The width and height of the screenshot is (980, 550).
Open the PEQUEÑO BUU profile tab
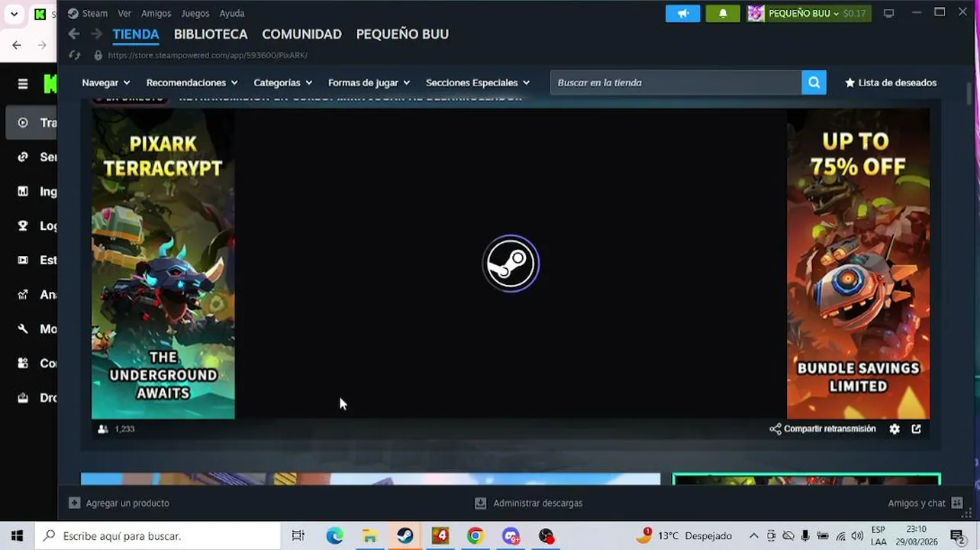(402, 34)
